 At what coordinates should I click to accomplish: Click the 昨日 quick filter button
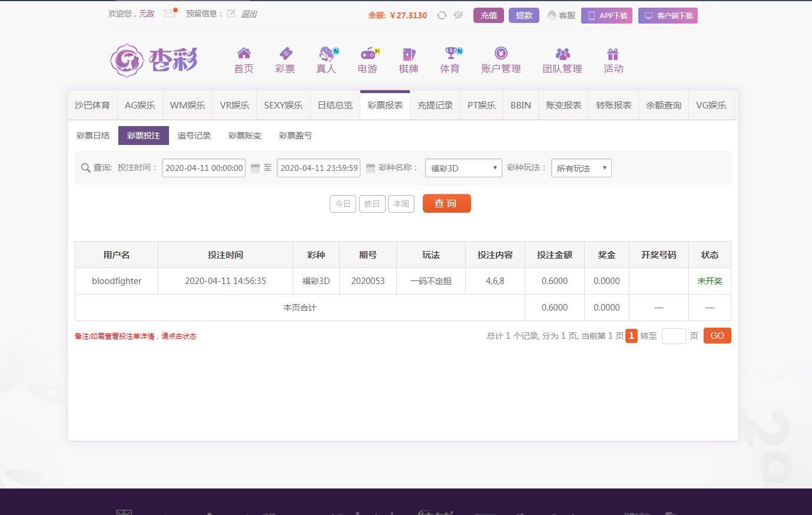click(x=372, y=204)
